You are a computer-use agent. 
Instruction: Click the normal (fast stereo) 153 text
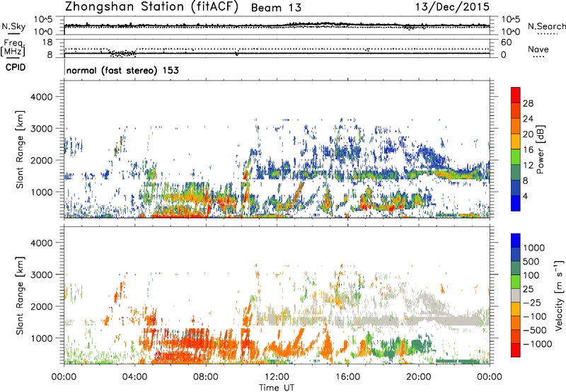coord(122,70)
